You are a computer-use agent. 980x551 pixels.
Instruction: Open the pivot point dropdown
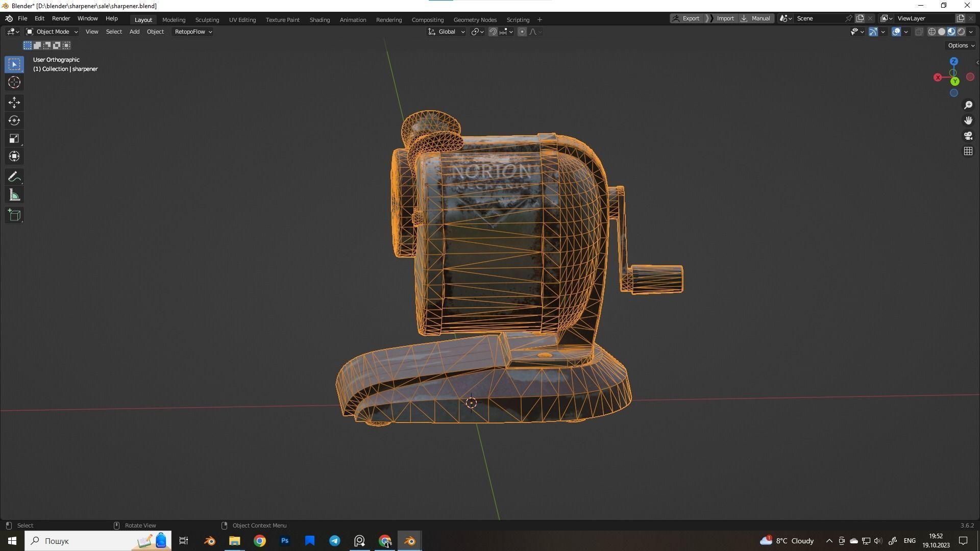[x=477, y=32]
